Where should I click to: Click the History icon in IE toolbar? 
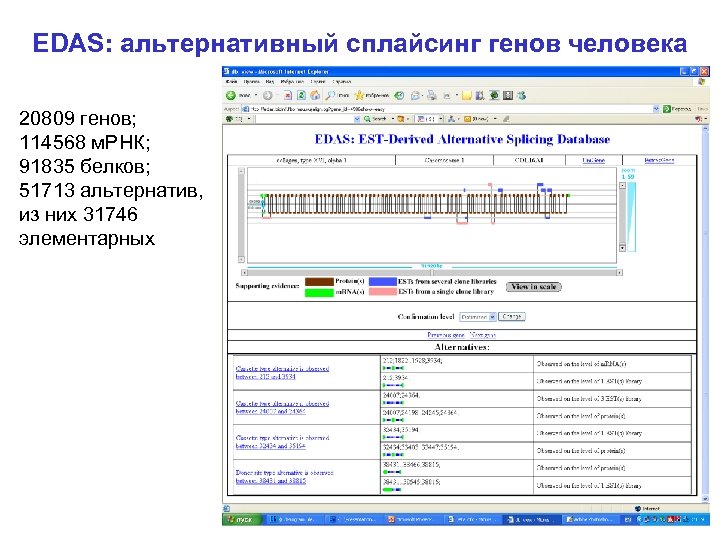tap(399, 96)
